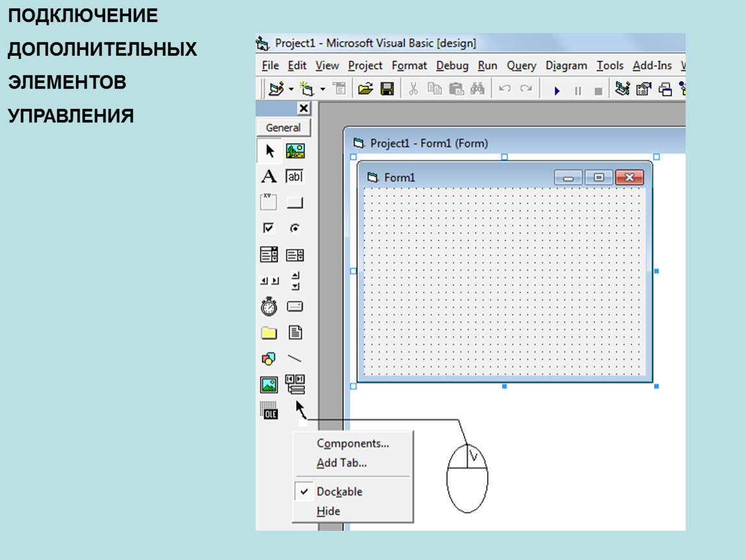Image resolution: width=746 pixels, height=560 pixels.
Task: Choose Hide from the context menu
Action: pos(352,511)
